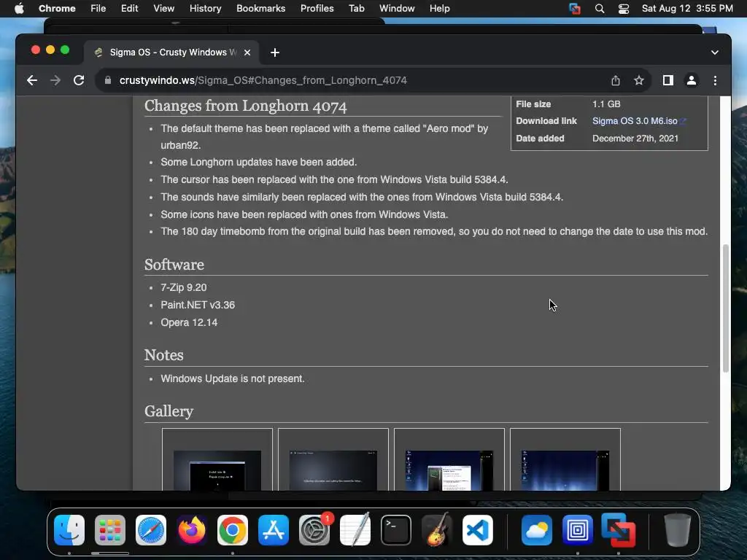The width and height of the screenshot is (747, 560).
Task: Click the VMware Fusion menu bar icon
Action: [x=575, y=9]
